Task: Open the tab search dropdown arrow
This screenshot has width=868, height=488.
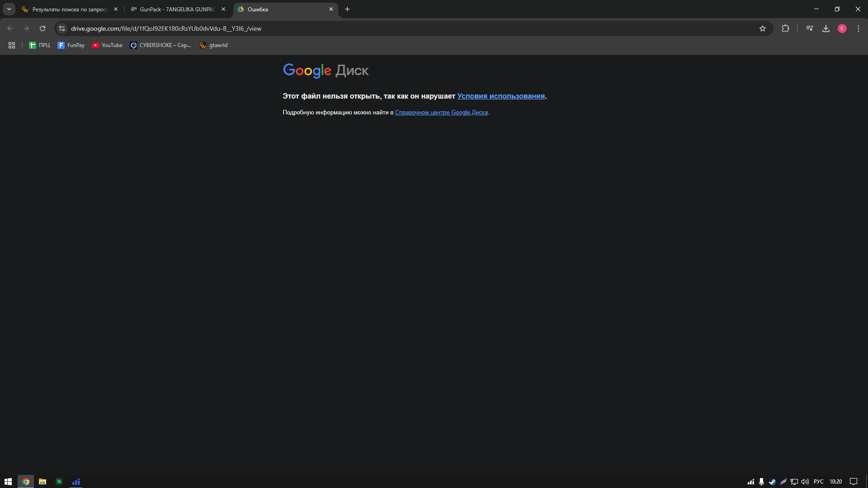Action: pyautogui.click(x=9, y=9)
